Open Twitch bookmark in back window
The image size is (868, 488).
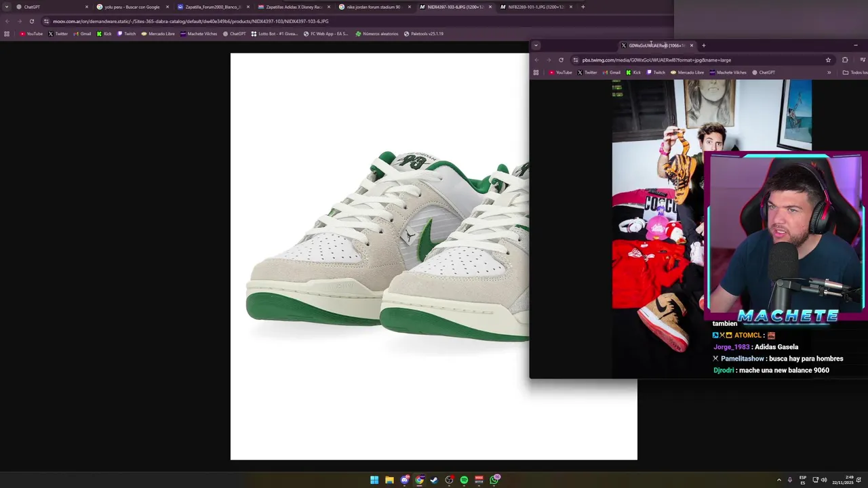[x=126, y=34]
